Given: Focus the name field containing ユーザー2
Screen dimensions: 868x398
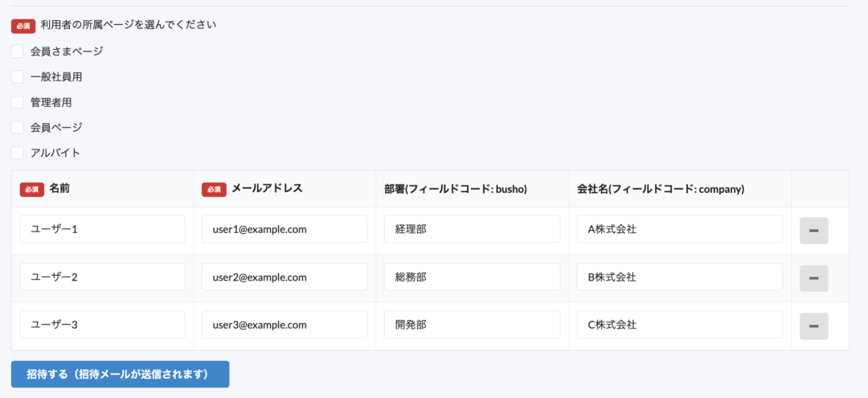Looking at the screenshot, I should coord(102,277).
